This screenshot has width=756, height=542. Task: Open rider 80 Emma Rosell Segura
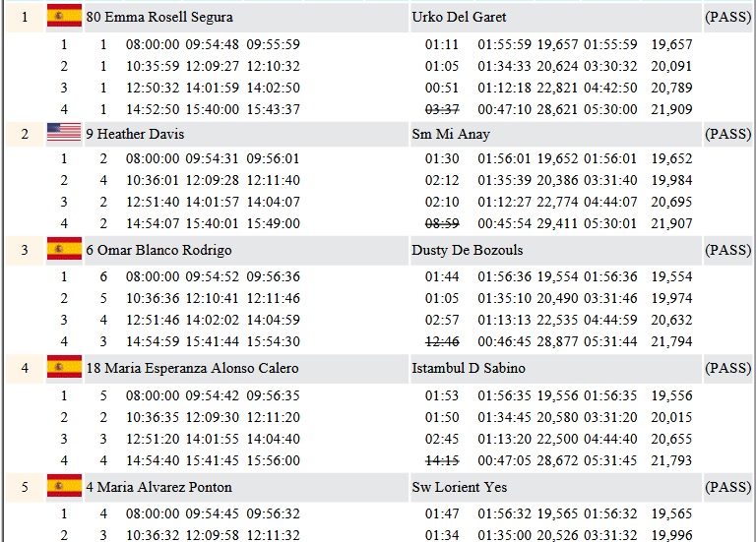click(159, 18)
